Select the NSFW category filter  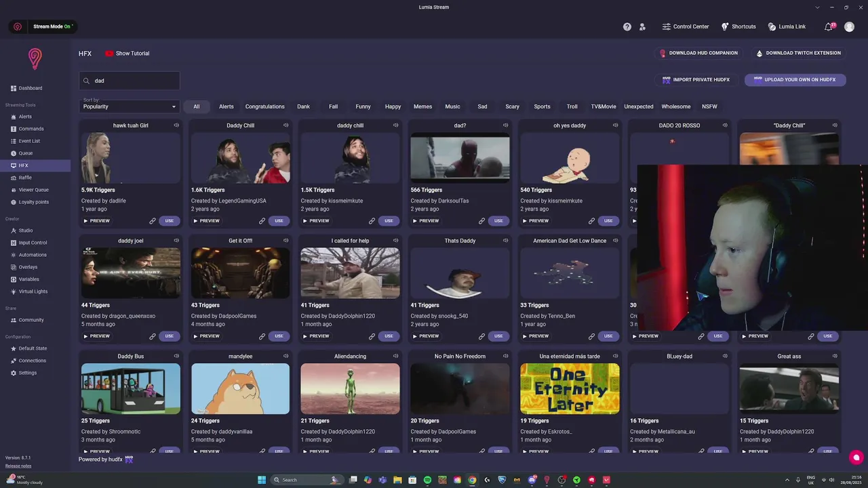(x=709, y=106)
